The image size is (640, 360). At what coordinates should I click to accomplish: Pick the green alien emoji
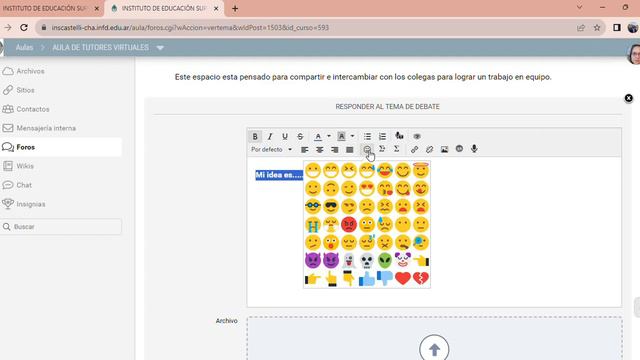pyautogui.click(x=384, y=260)
